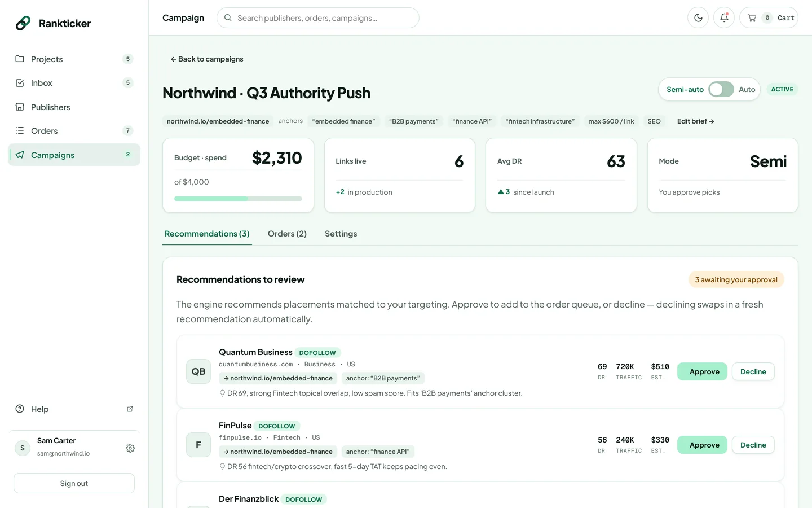Open the Cart button
812x508 pixels.
pos(769,18)
